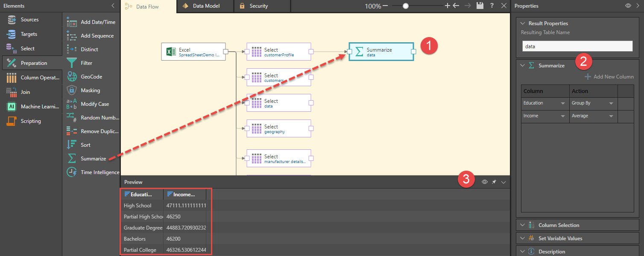The width and height of the screenshot is (644, 256).
Task: Open the Security tab
Action: (258, 6)
